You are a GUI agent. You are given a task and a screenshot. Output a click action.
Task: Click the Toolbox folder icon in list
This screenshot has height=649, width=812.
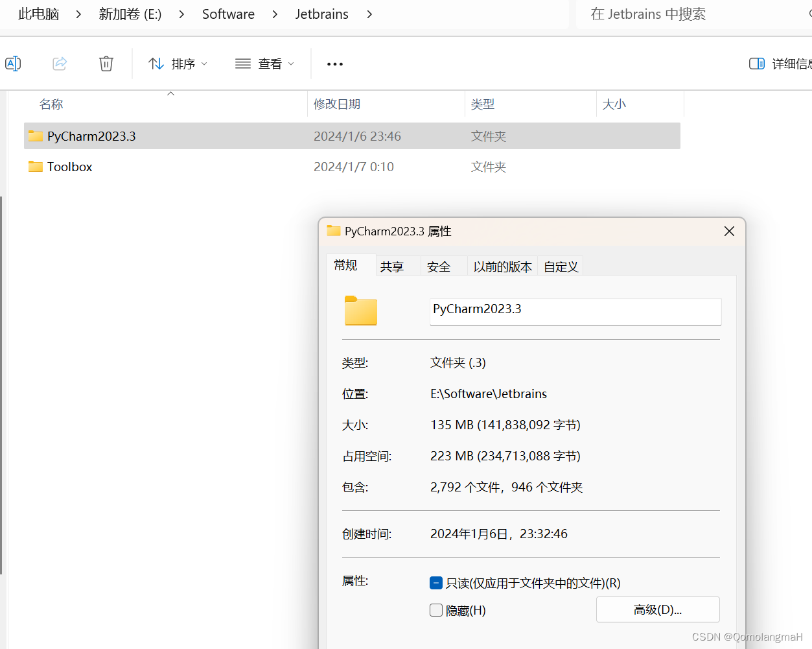coord(36,167)
